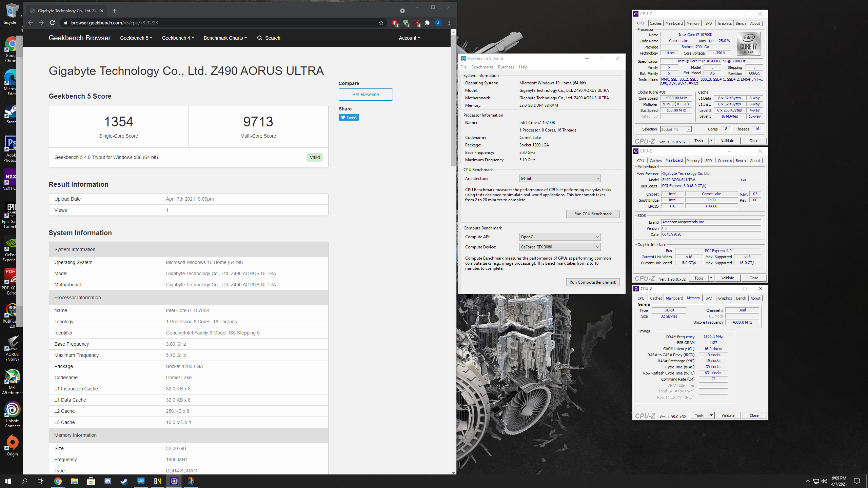Open Discord from the taskbar
The height and width of the screenshot is (488, 868).
(107, 481)
